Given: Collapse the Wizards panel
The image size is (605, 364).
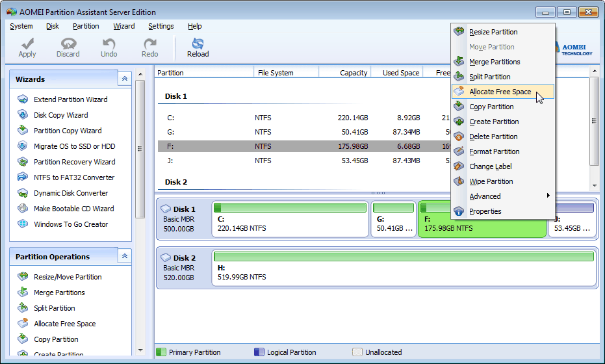Looking at the screenshot, I should (125, 79).
